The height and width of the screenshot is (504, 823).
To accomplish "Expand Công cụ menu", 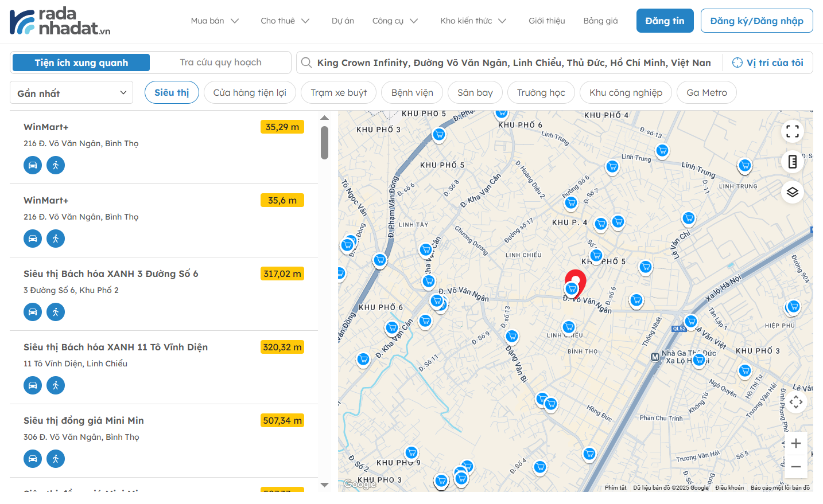I will coord(395,21).
